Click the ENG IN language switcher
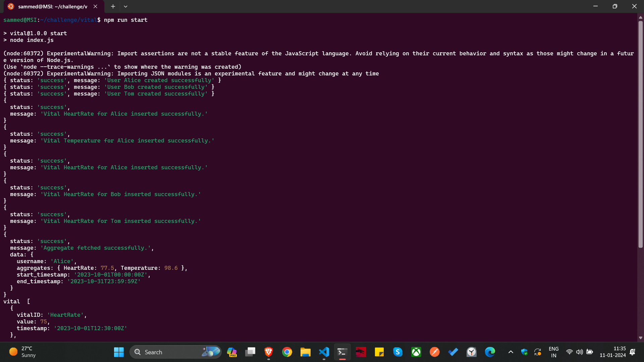 point(553,352)
